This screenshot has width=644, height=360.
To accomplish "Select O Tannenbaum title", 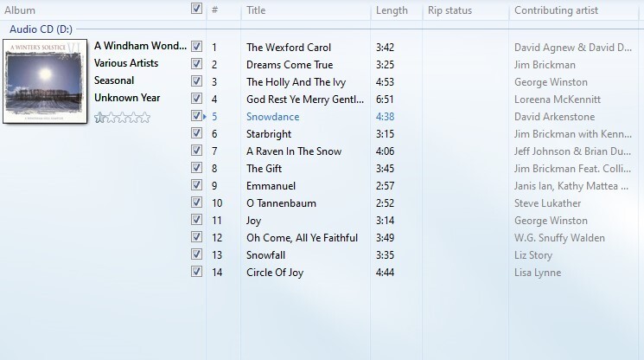I will click(281, 203).
